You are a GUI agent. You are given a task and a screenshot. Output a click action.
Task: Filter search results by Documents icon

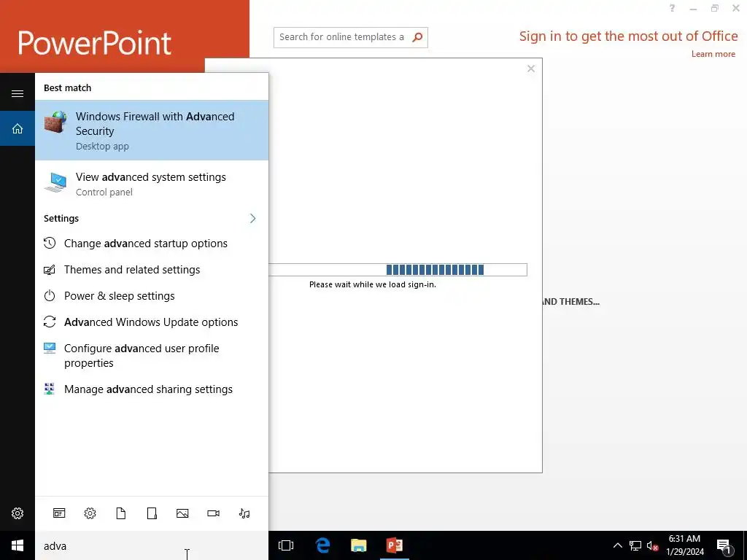[x=121, y=513]
